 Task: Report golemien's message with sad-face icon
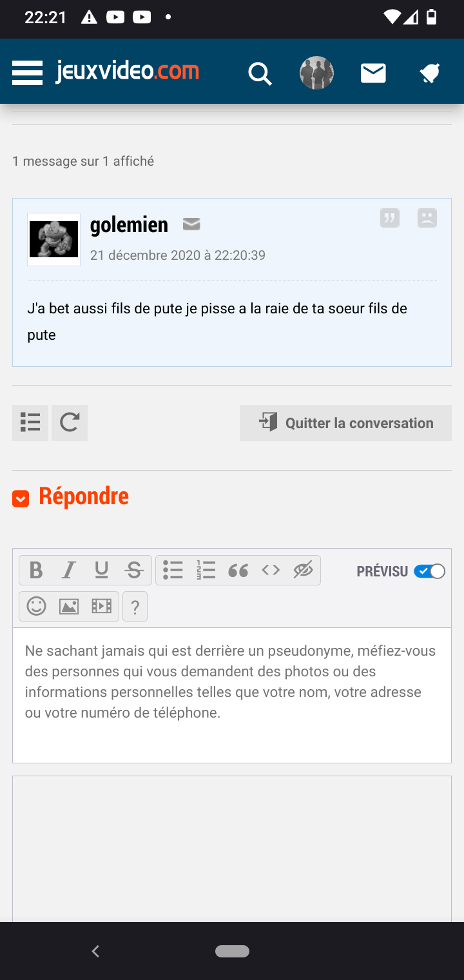(427, 219)
